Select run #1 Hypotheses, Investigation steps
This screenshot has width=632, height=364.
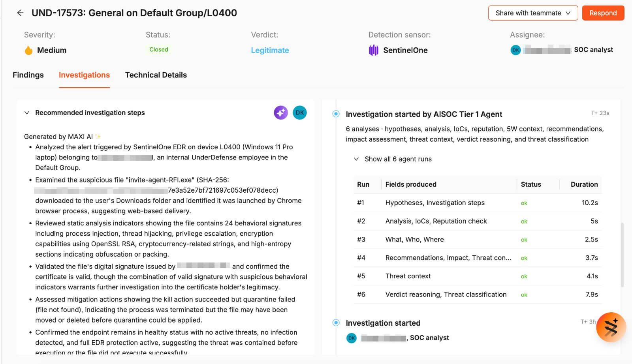coord(477,203)
